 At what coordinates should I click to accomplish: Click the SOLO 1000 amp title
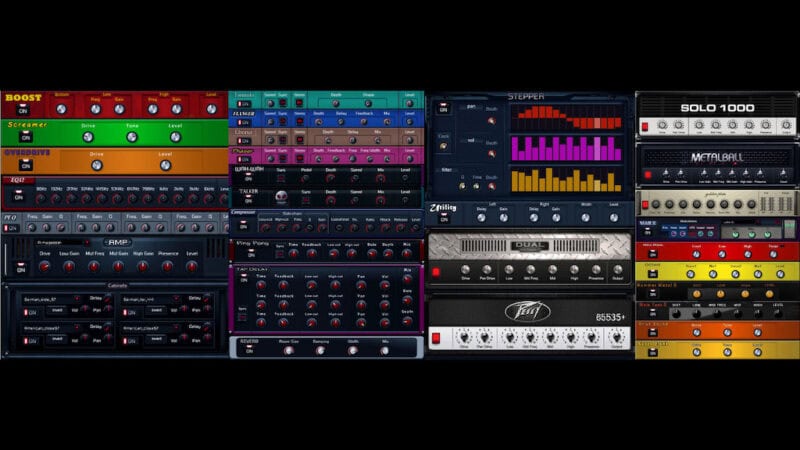pos(717,108)
